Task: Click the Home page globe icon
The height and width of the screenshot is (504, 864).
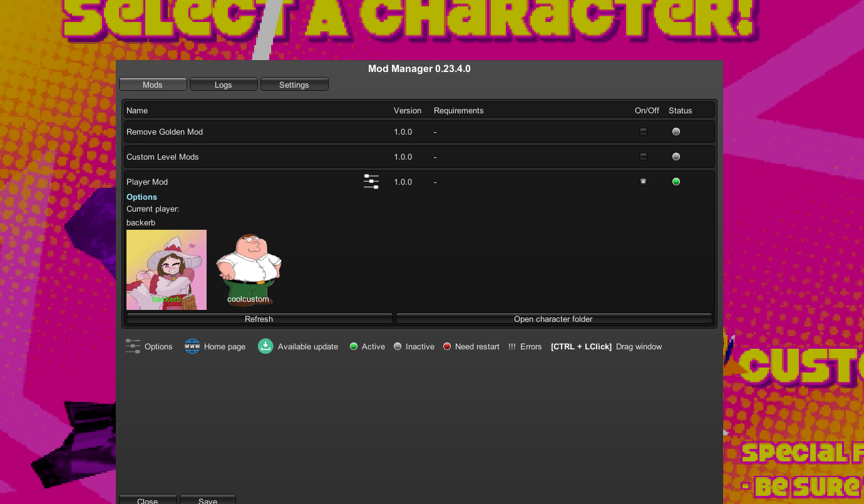Action: point(192,346)
